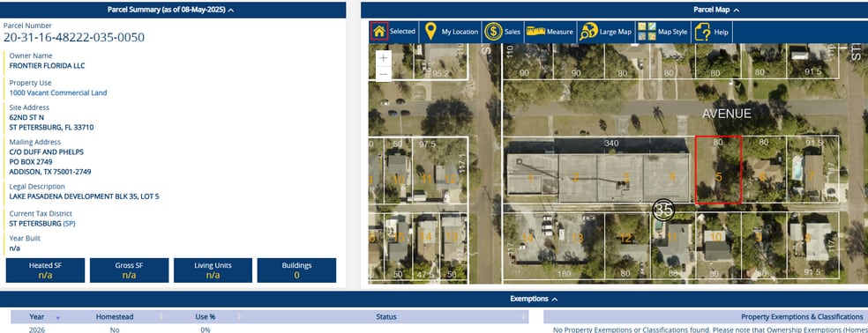Click ADDISON, TX 75001-2749 text
Viewport: 868px width, 333px height.
pos(50,172)
